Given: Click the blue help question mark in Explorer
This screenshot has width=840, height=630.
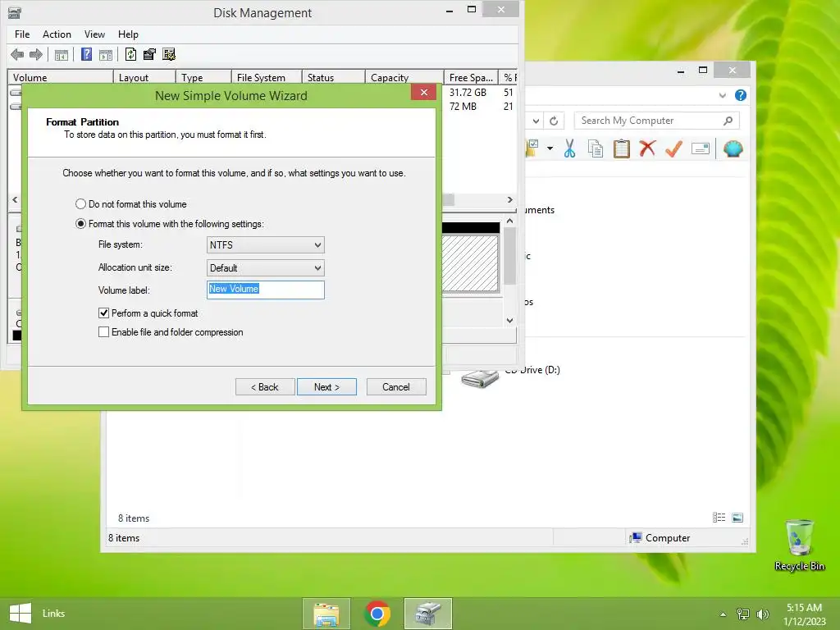Looking at the screenshot, I should point(741,95).
